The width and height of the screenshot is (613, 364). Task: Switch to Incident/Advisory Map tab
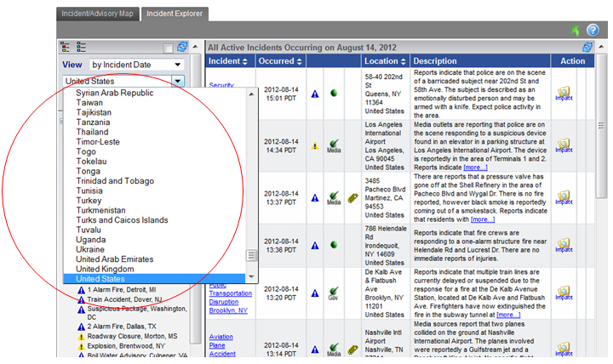pos(97,14)
